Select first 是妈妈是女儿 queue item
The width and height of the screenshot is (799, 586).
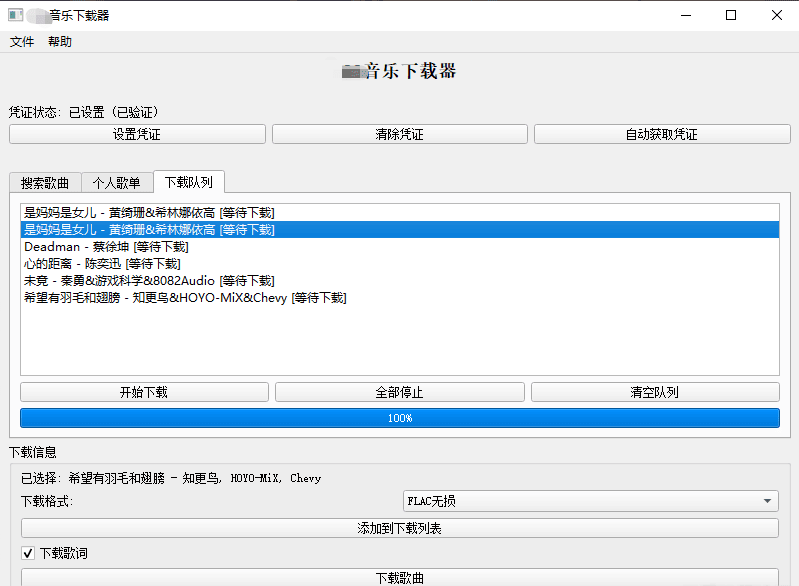[x=149, y=213]
